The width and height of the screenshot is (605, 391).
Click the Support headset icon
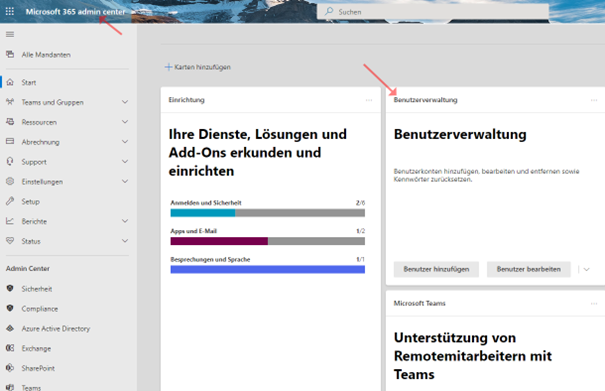10,161
